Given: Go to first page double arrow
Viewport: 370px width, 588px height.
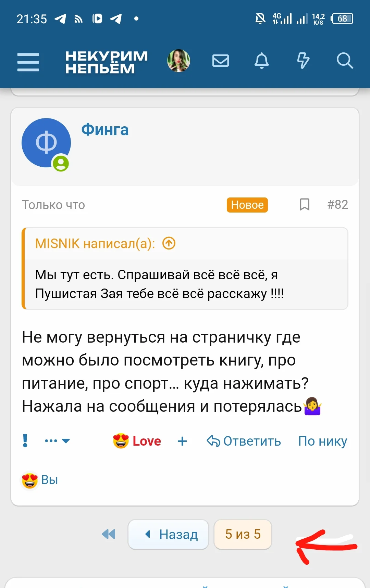Looking at the screenshot, I should click(x=109, y=534).
